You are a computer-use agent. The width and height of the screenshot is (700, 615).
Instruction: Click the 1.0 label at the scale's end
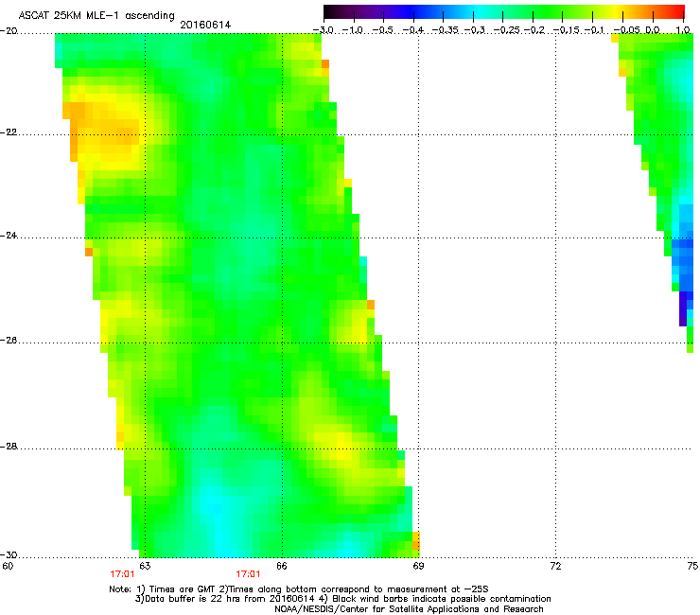683,30
